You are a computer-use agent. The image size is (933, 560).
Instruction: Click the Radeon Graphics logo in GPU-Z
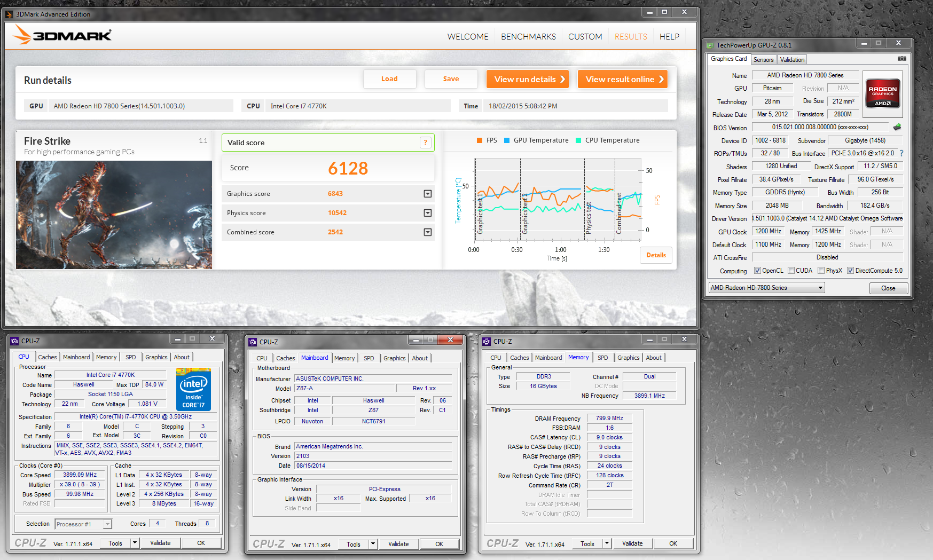(883, 94)
